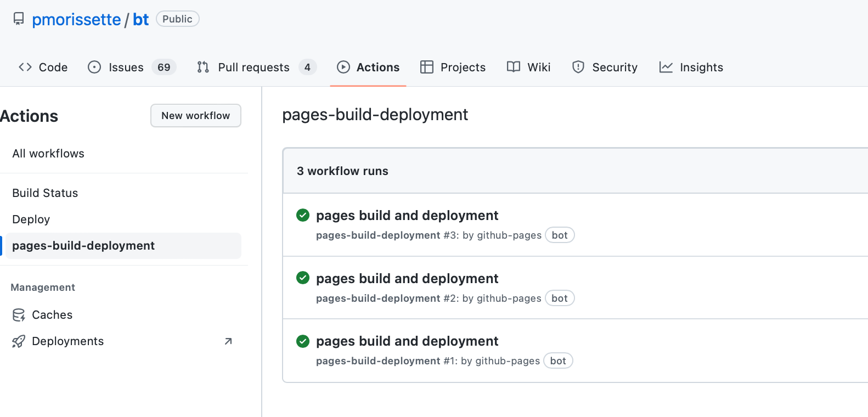Viewport: 868px width, 417px height.
Task: Click 'pages-build-deployment #1: by github-pages' text
Action: [x=428, y=361]
